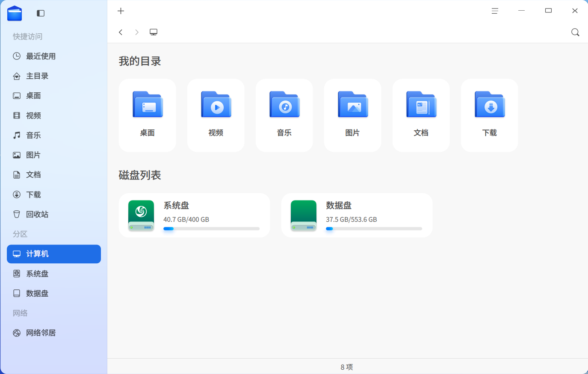Select 下载 in the sidebar

[x=54, y=194]
